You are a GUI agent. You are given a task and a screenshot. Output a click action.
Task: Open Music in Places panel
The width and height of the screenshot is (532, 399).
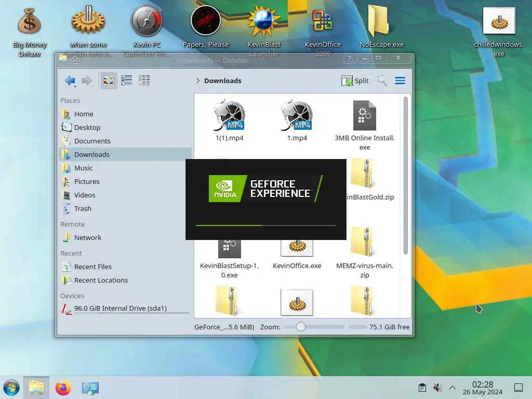click(x=126, y=168)
